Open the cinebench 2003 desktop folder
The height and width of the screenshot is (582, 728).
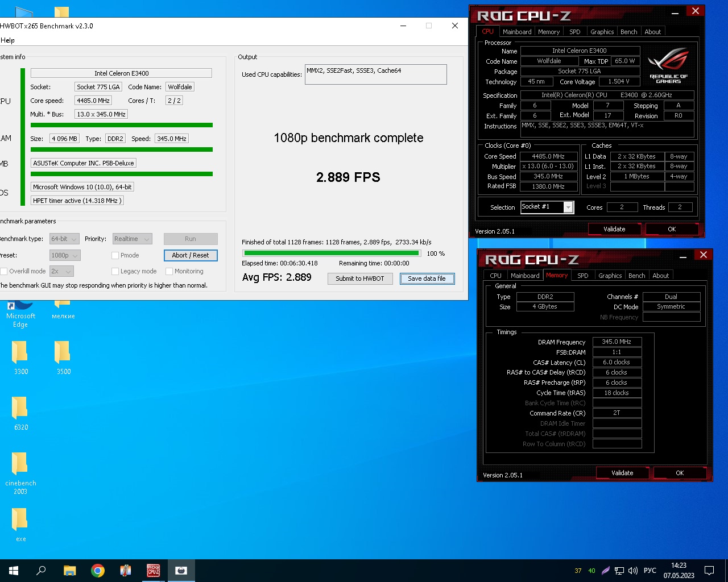20,473
